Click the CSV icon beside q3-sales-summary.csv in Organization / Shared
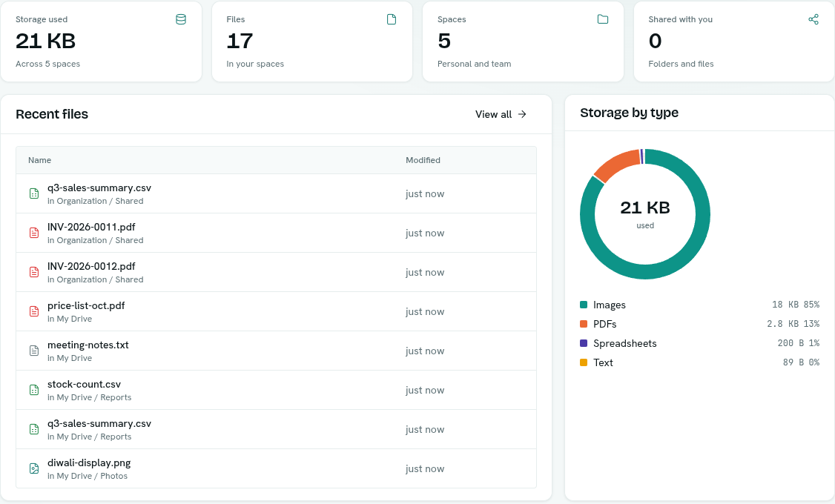 point(34,193)
